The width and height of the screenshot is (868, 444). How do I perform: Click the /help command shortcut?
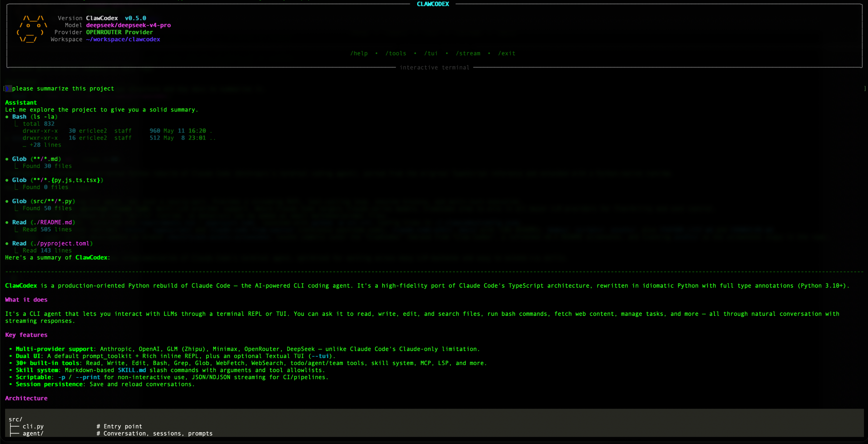tap(359, 53)
